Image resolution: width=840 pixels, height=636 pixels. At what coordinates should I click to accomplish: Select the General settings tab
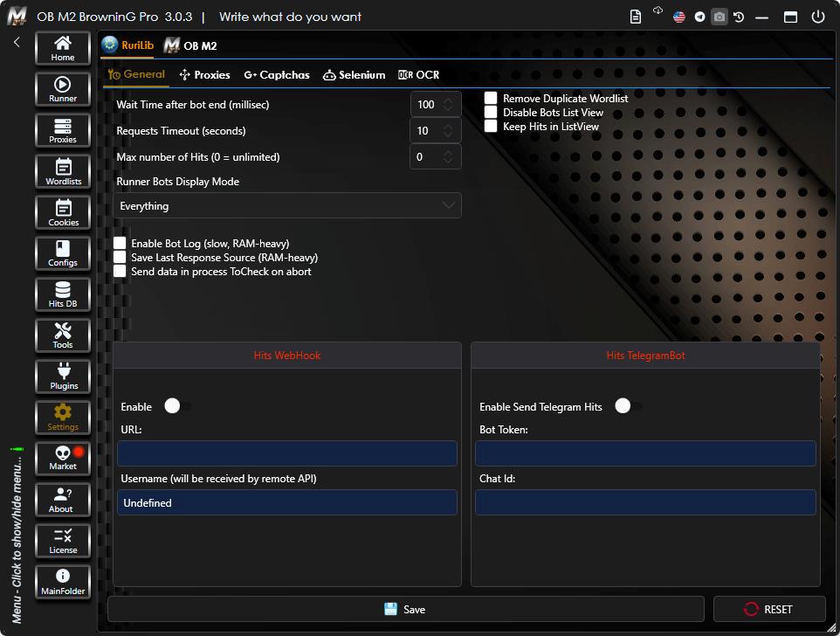(136, 74)
